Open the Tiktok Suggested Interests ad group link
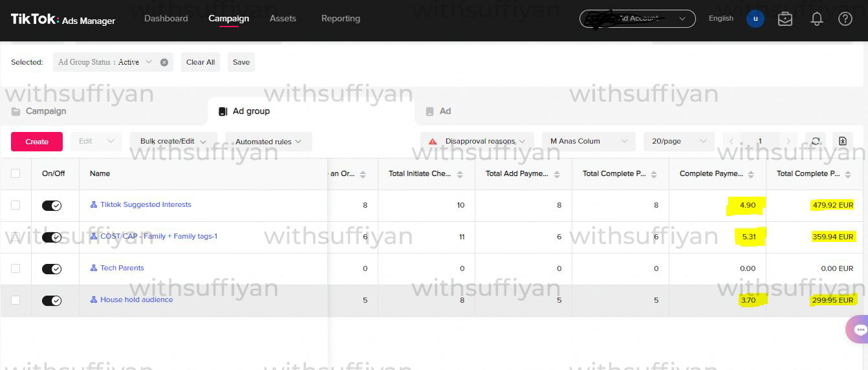Viewport: 868px width, 370px height. coord(146,204)
